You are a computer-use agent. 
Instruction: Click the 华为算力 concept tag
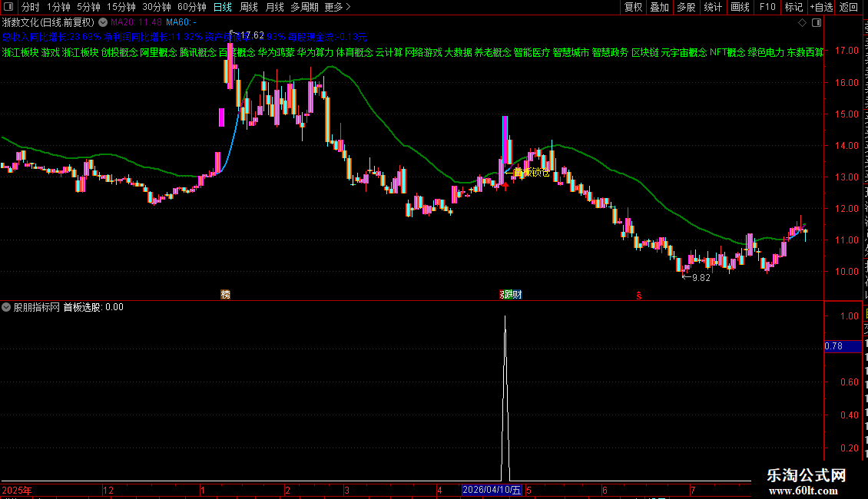(316, 52)
